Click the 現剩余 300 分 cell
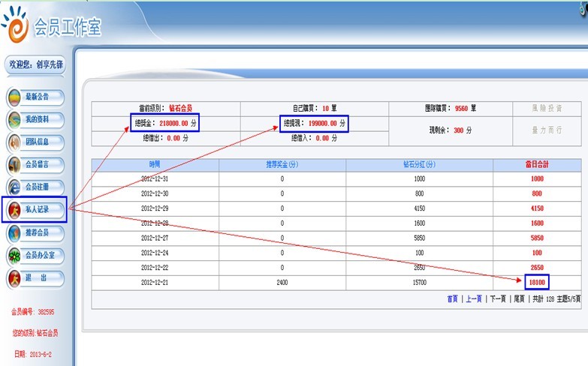Image resolution: width=588 pixels, height=366 pixels. click(x=451, y=130)
